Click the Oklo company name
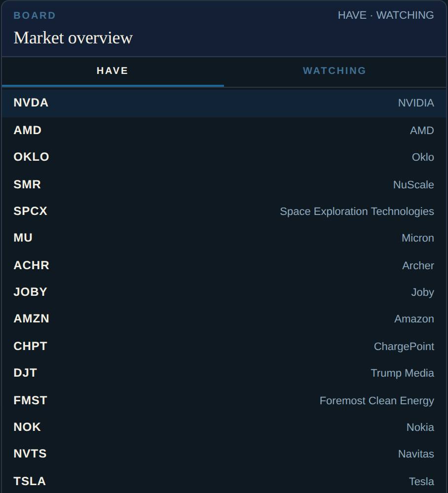This screenshot has width=448, height=493. click(x=423, y=157)
